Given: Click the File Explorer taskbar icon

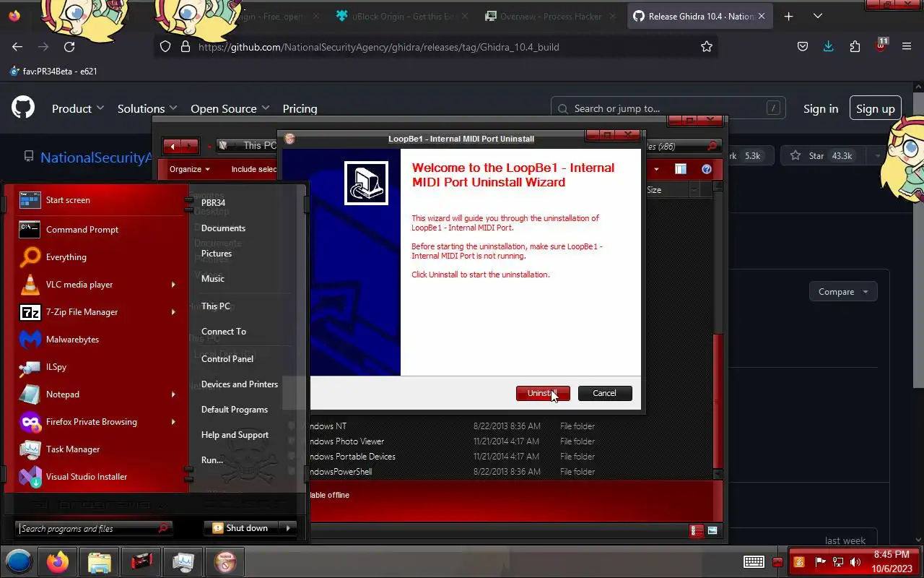Looking at the screenshot, I should point(100,561).
